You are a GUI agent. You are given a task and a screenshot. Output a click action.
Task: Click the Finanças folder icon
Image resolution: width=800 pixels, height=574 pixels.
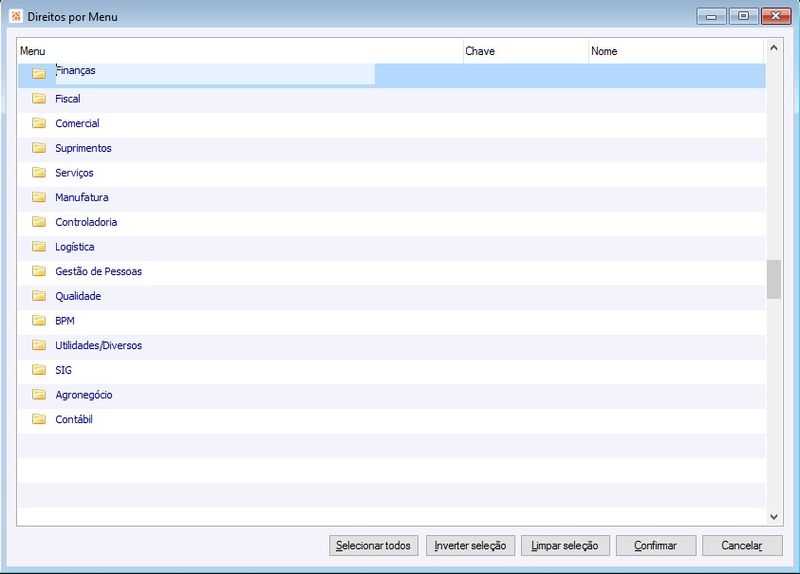coord(39,73)
